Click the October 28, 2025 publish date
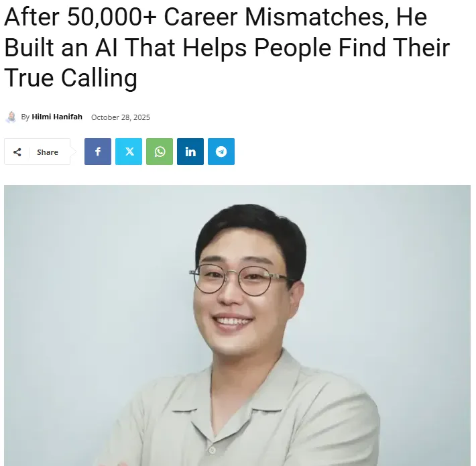The image size is (476, 466). coord(121,117)
